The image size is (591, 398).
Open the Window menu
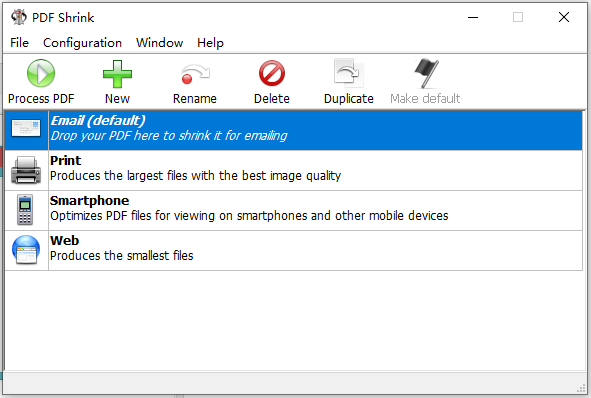click(159, 43)
